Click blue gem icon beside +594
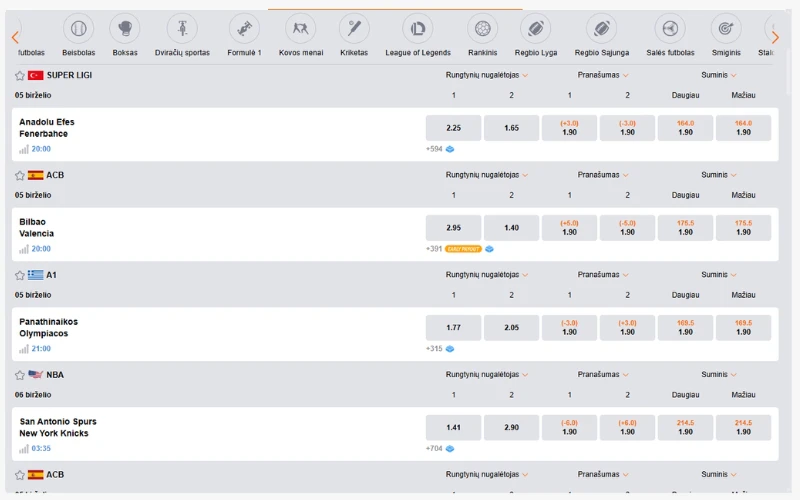Viewport: 800px width, 500px height. click(x=450, y=149)
